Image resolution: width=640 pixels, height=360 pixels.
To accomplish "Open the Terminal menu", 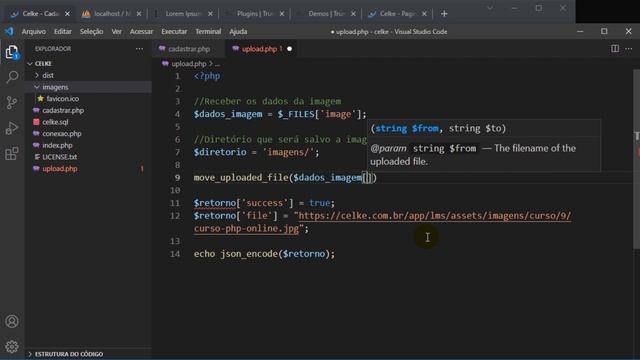I will click(208, 31).
